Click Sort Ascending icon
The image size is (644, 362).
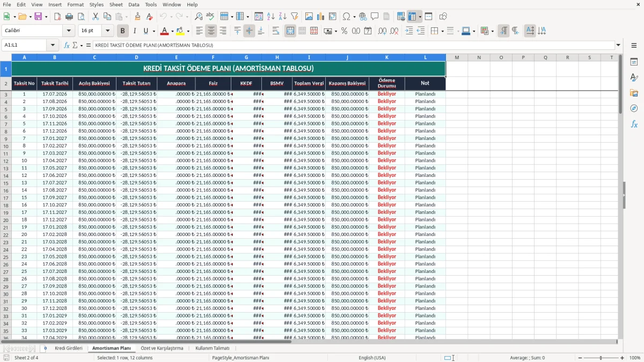point(271,17)
